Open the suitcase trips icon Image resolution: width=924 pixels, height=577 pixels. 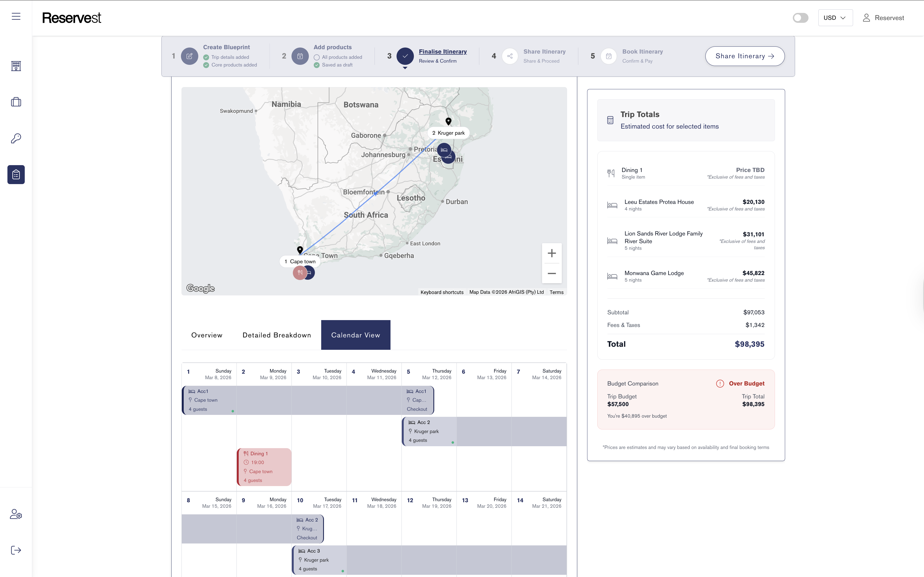[x=16, y=102]
